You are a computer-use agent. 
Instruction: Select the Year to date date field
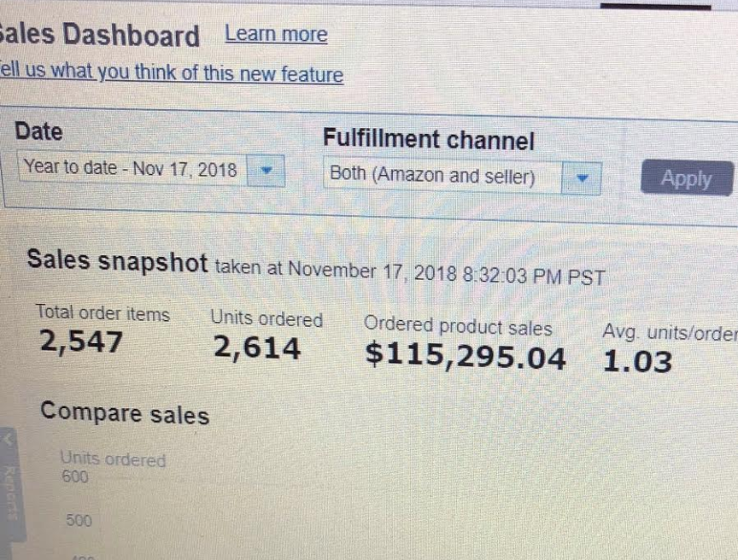pos(130,168)
